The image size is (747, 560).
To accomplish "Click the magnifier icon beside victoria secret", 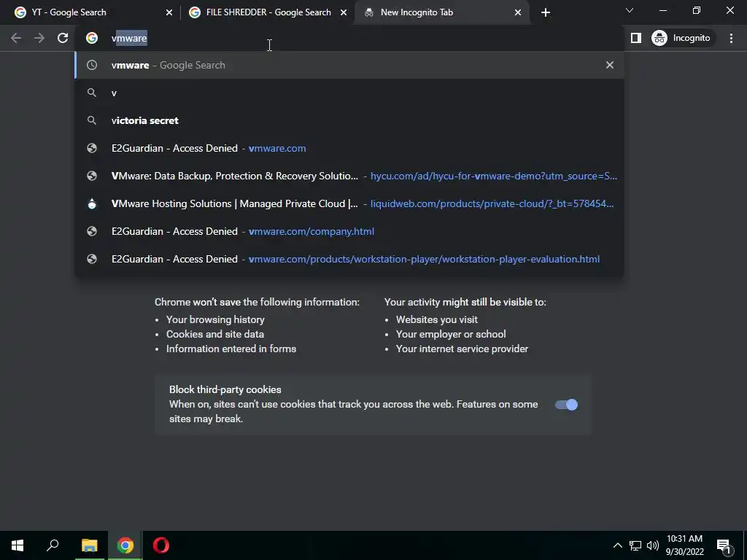I will [x=92, y=120].
